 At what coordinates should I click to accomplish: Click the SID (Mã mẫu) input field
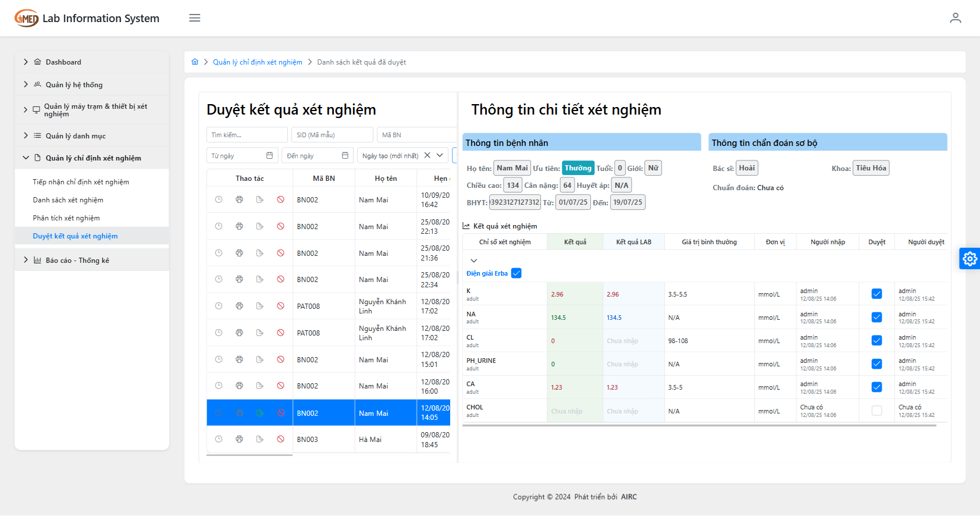coord(332,135)
